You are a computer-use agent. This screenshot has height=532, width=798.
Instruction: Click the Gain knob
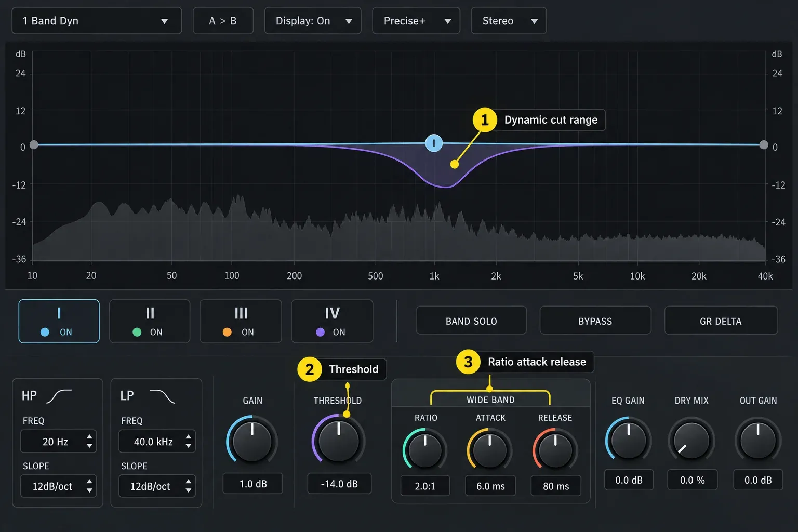click(252, 441)
